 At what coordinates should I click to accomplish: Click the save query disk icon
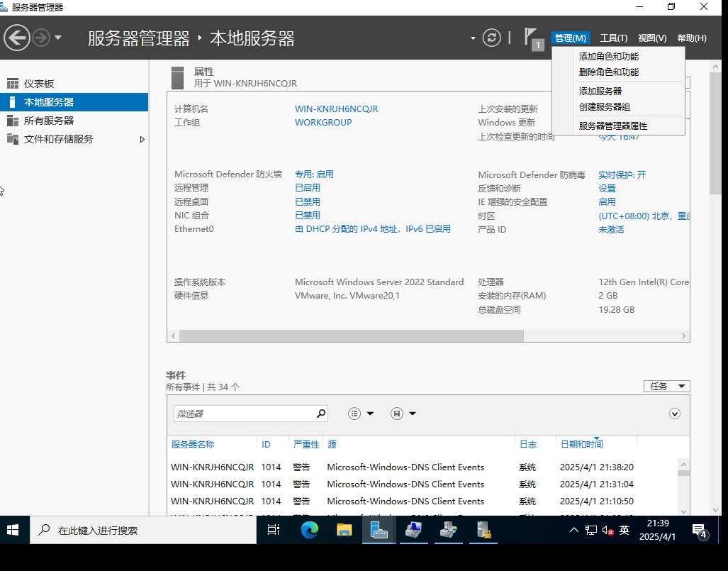(x=397, y=414)
